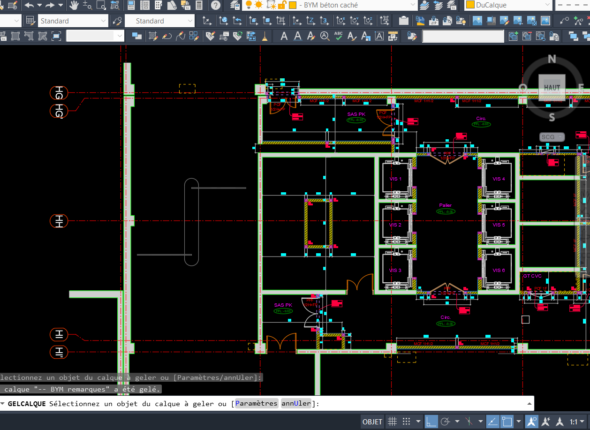Image resolution: width=590 pixels, height=430 pixels.
Task: Click the make object's layer current icon
Action: coord(424,5)
